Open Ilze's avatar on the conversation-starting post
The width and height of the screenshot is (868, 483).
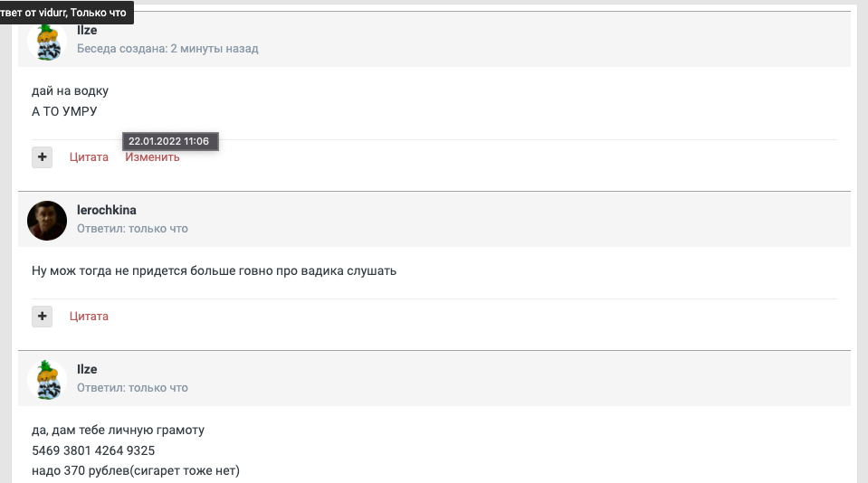pyautogui.click(x=47, y=41)
